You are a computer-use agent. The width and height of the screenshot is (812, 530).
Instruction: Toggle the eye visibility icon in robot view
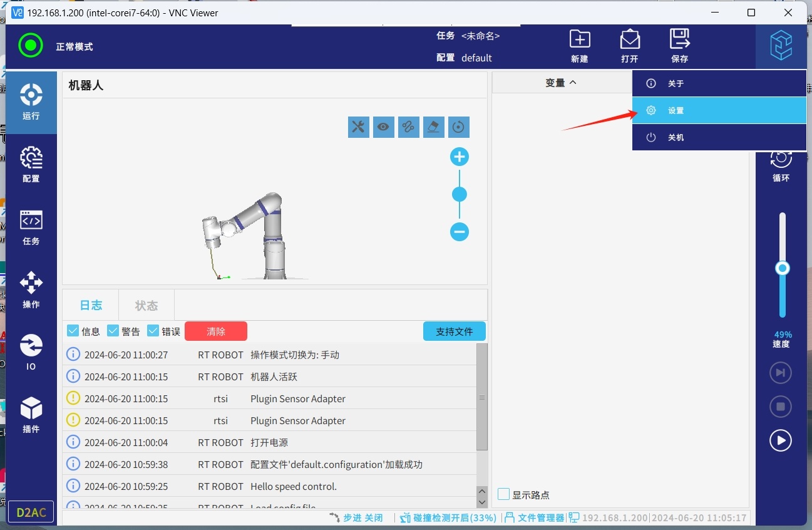(383, 127)
